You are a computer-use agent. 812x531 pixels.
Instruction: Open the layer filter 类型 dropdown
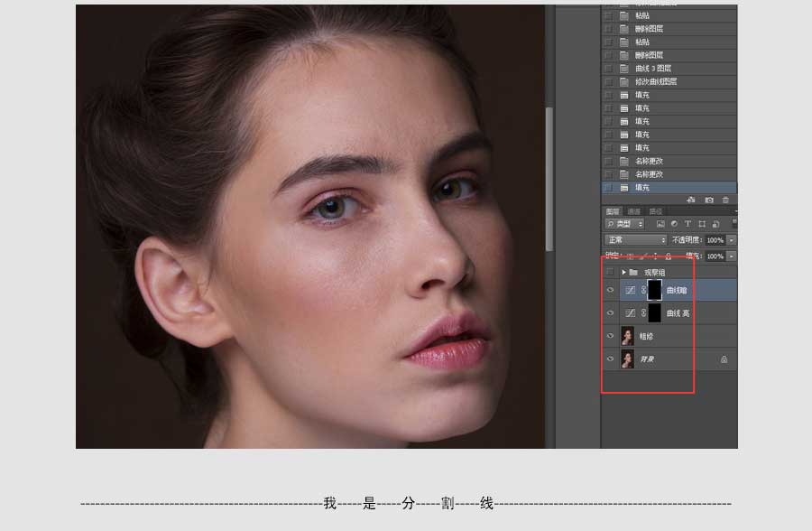pyautogui.click(x=624, y=224)
